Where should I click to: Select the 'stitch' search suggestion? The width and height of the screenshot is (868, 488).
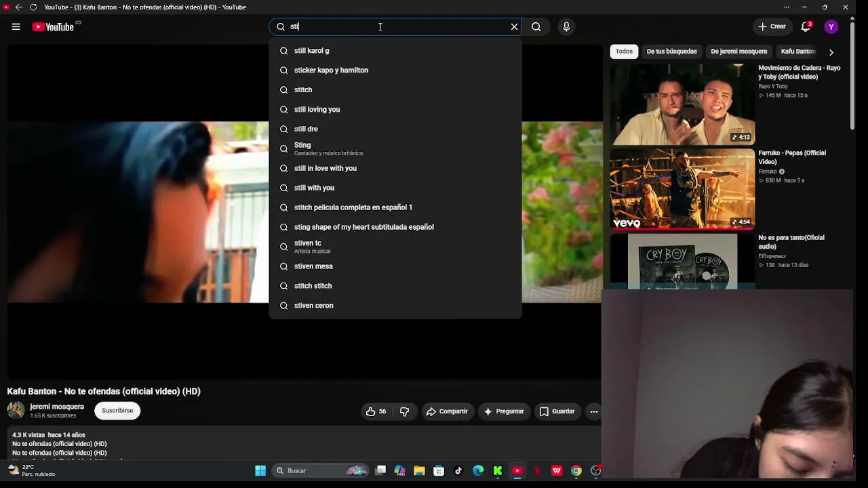(395, 90)
